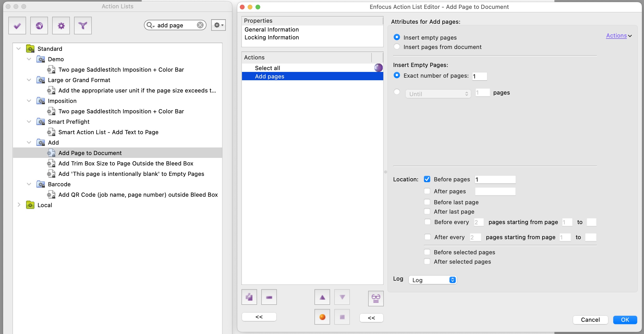This screenshot has height=334, width=644.
Task: Select General Information properties tab
Action: pos(272,29)
